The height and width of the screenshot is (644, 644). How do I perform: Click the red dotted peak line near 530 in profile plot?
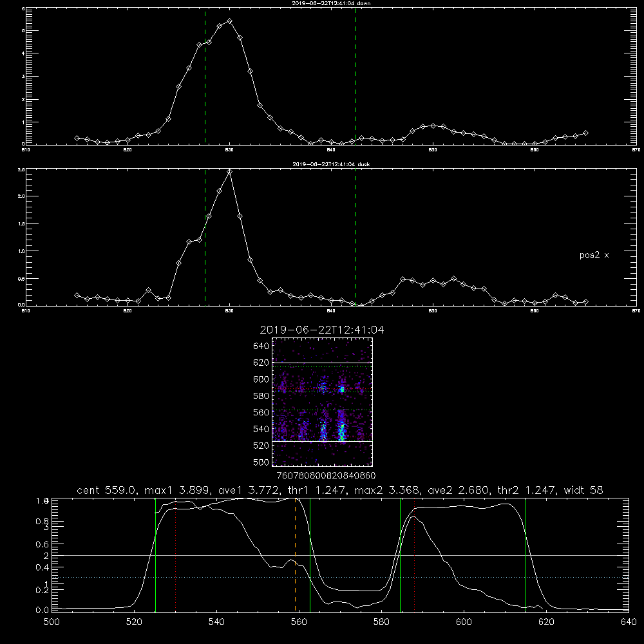tap(176, 555)
